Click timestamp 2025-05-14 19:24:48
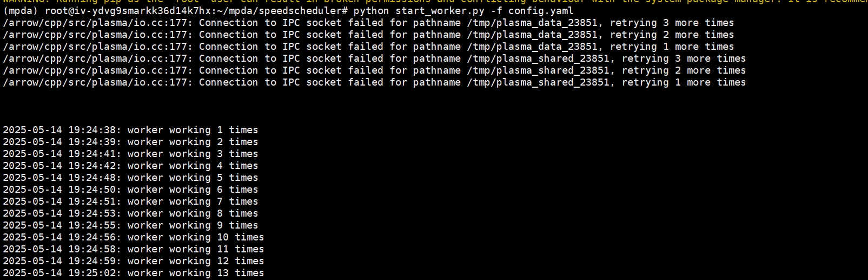 (62, 178)
